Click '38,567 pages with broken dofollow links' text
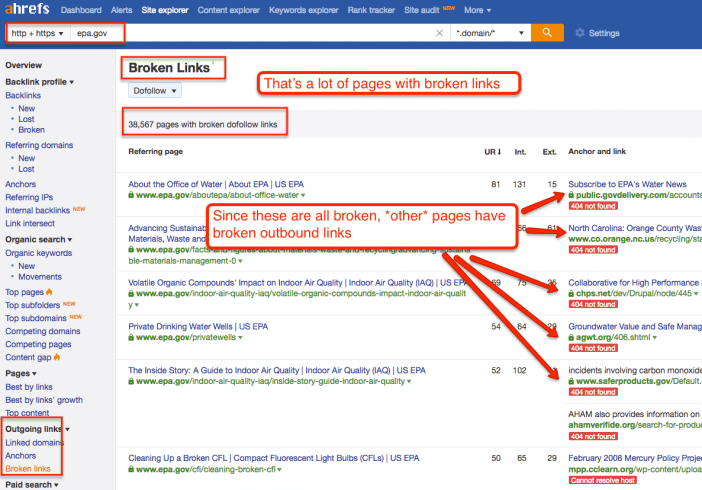 pyautogui.click(x=203, y=125)
